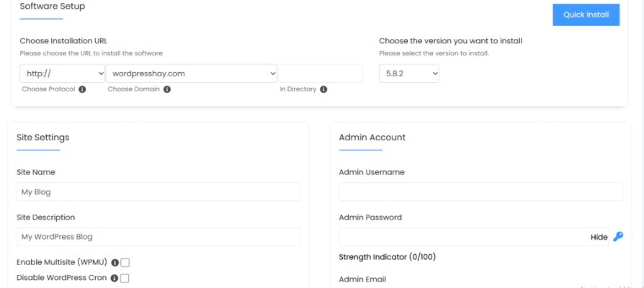Image resolution: width=644 pixels, height=288 pixels.
Task: Click the Choose Domain info icon
Action: [167, 90]
